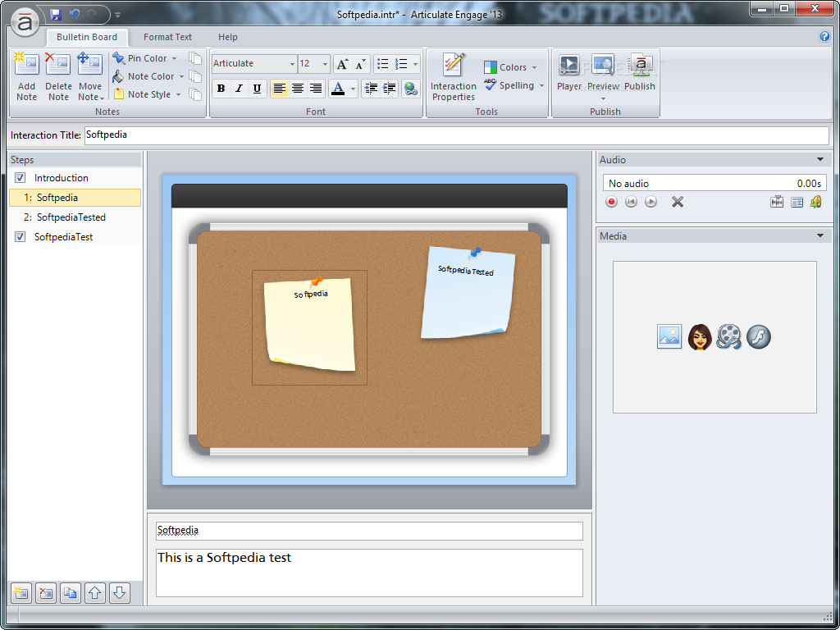
Task: Apply bullet list formatting
Action: (382, 64)
